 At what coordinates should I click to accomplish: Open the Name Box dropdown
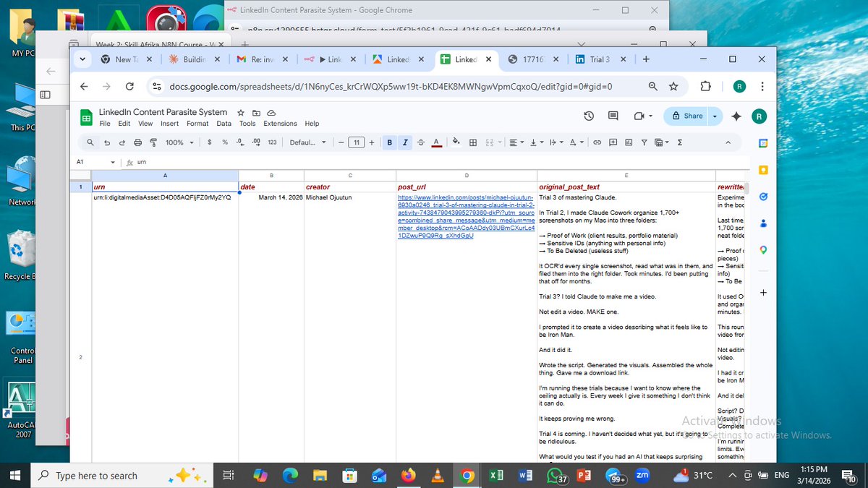point(113,163)
